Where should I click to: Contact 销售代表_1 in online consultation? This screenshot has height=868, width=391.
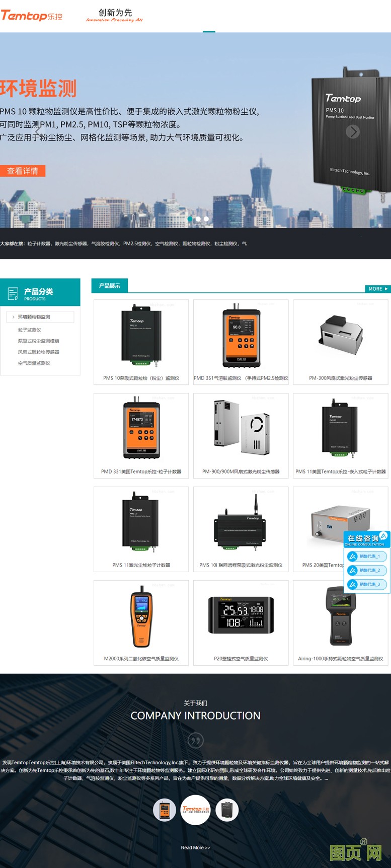pos(367,556)
